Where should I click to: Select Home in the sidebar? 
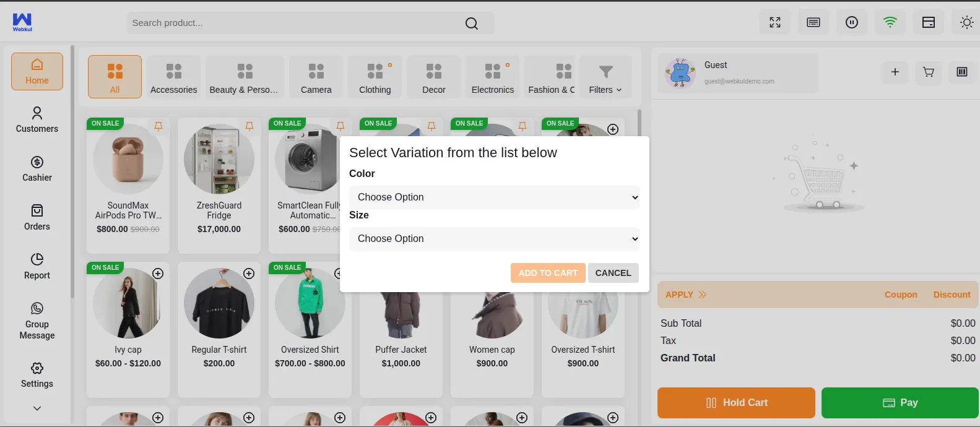[37, 72]
